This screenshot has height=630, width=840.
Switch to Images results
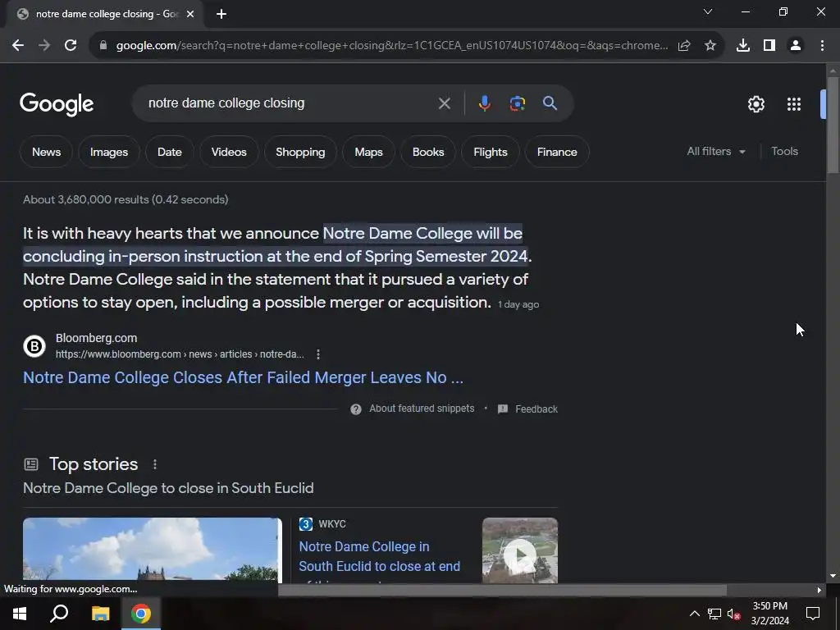pyautogui.click(x=109, y=152)
